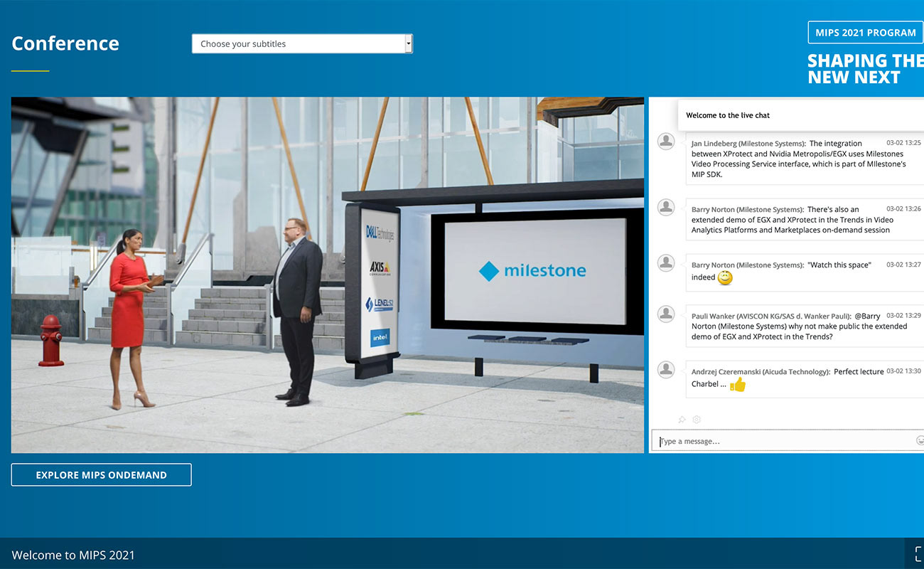The image size is (924, 569).
Task: Click 'Welcome to MIPS 2021' footer text
Action: tap(73, 555)
